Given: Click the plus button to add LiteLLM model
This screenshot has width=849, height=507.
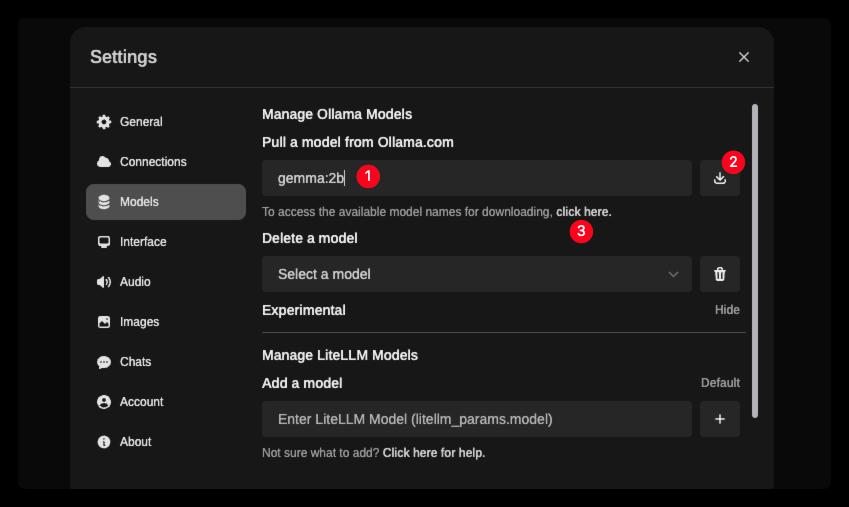Looking at the screenshot, I should (720, 419).
